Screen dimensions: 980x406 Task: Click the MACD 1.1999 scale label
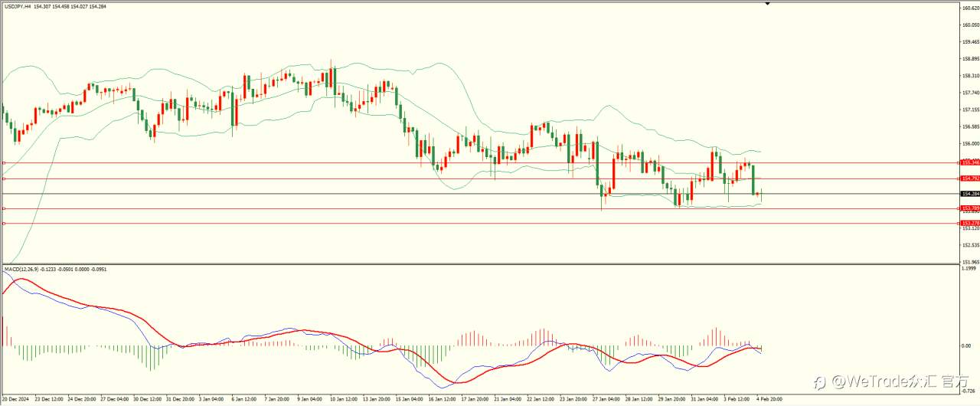pyautogui.click(x=971, y=269)
